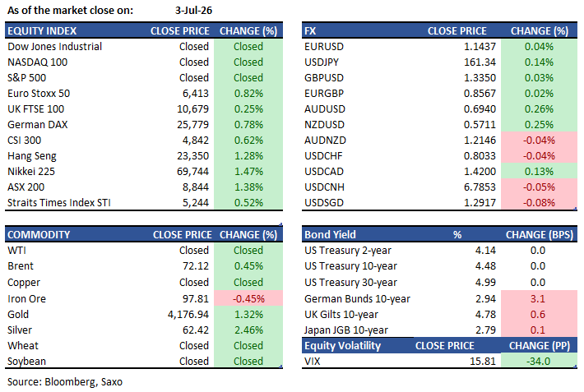Select the Gold 4,176.94 price cell
584x392 pixels.
tap(188, 315)
